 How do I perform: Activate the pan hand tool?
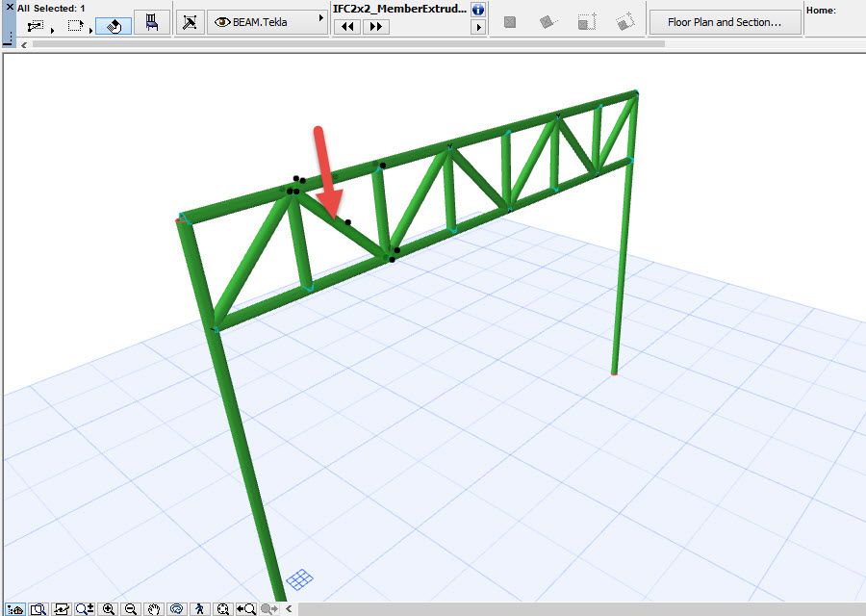point(154,609)
